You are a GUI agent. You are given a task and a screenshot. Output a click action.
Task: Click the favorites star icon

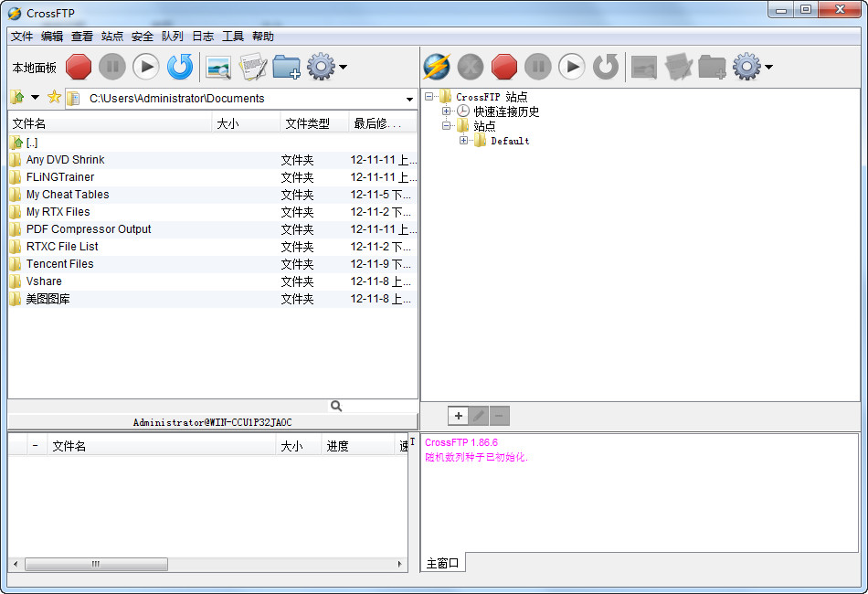(54, 98)
